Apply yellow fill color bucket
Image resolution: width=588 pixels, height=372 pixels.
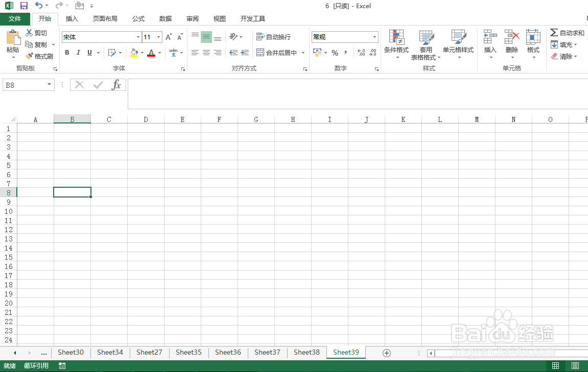pyautogui.click(x=134, y=53)
